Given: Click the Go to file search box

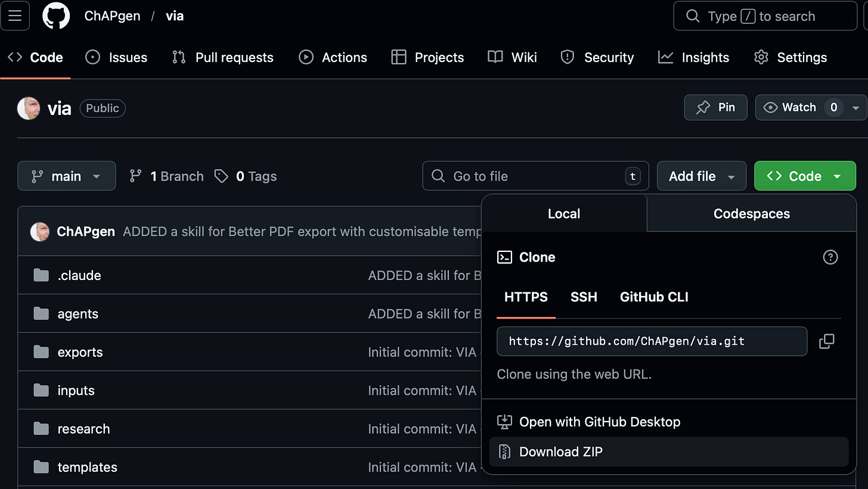Looking at the screenshot, I should [x=535, y=176].
